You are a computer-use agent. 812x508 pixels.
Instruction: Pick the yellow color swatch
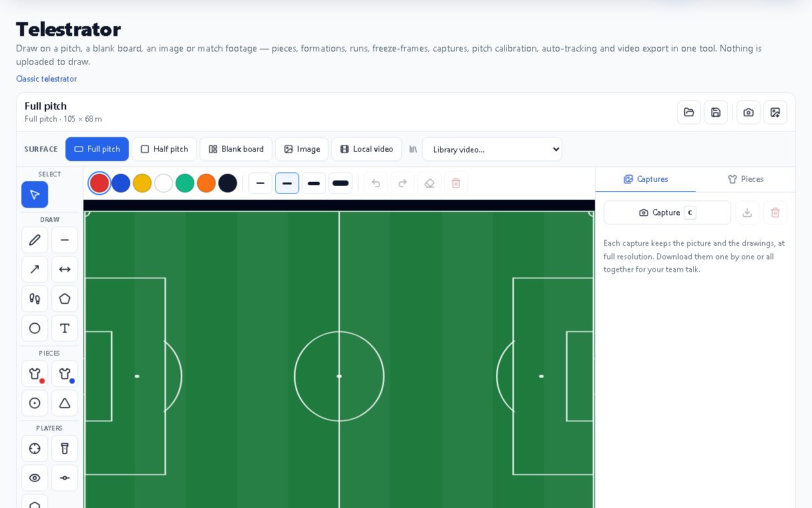pyautogui.click(x=142, y=183)
